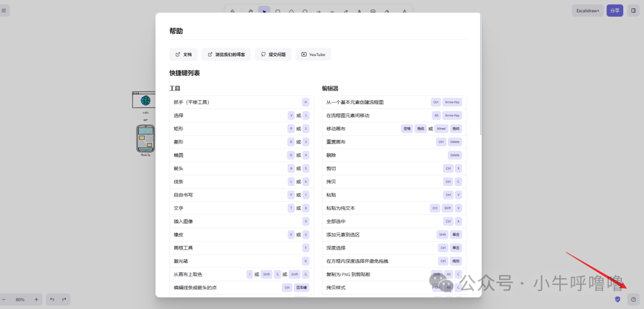
Task: Click the 工具 section heading
Action: [x=175, y=88]
